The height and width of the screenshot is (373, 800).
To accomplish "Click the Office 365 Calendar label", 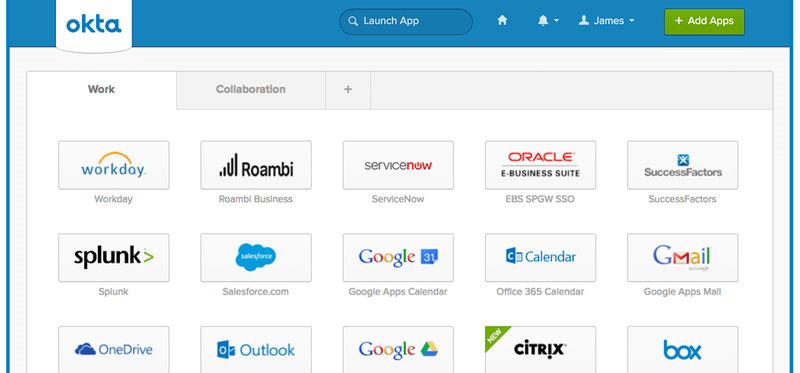I will point(540,292).
